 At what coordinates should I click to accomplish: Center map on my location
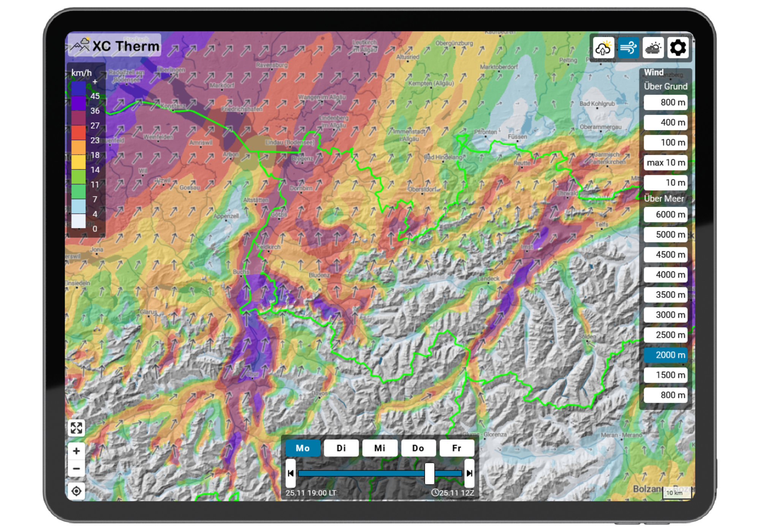click(x=76, y=491)
